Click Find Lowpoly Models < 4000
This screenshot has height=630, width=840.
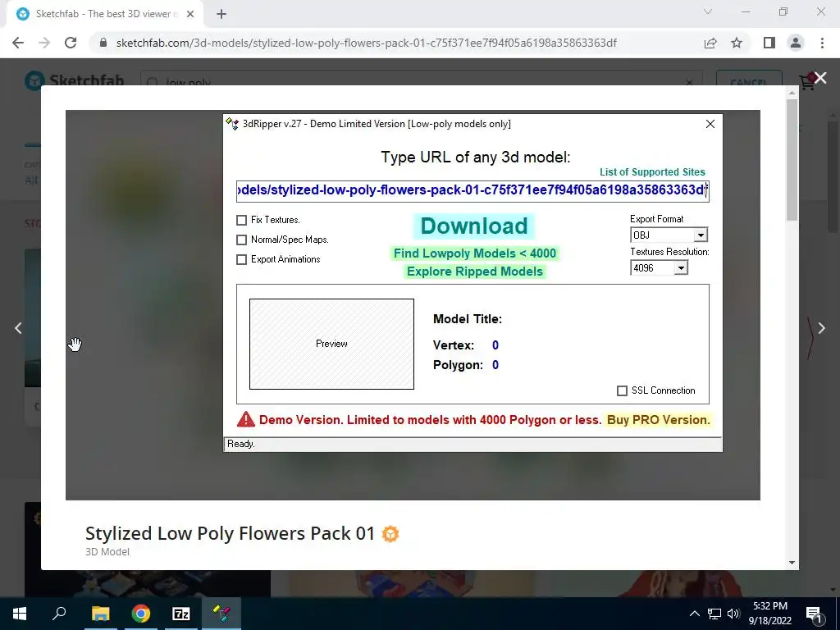click(475, 253)
